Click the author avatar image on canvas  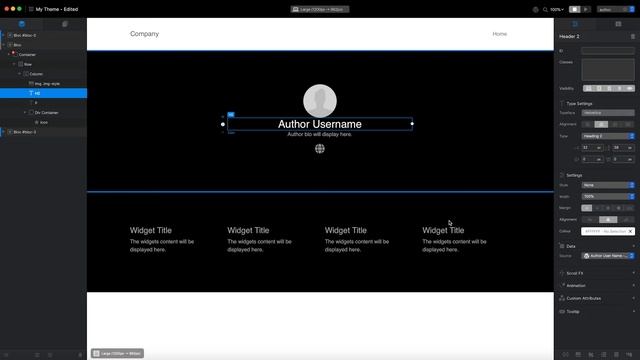[320, 101]
